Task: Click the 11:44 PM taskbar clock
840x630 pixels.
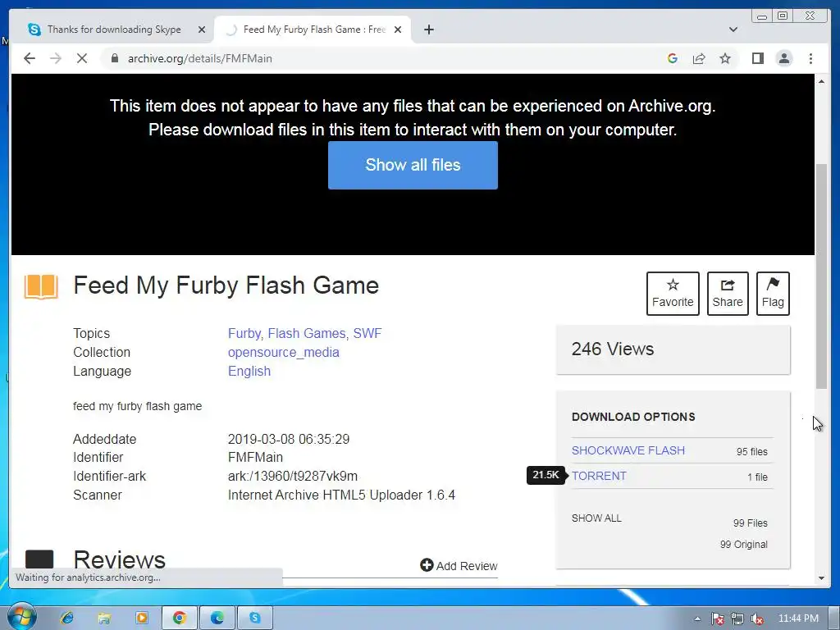Action: pyautogui.click(x=798, y=619)
